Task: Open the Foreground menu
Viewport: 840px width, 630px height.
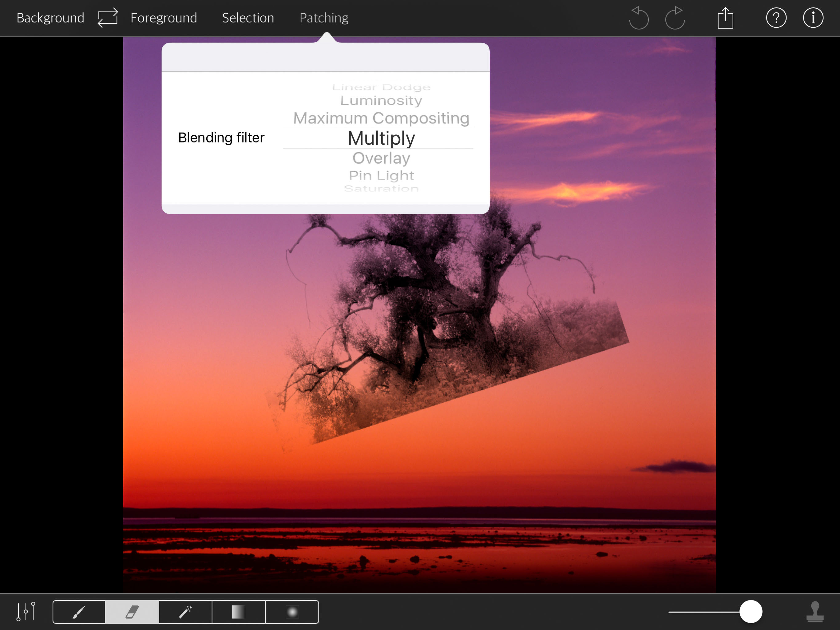Action: click(164, 18)
